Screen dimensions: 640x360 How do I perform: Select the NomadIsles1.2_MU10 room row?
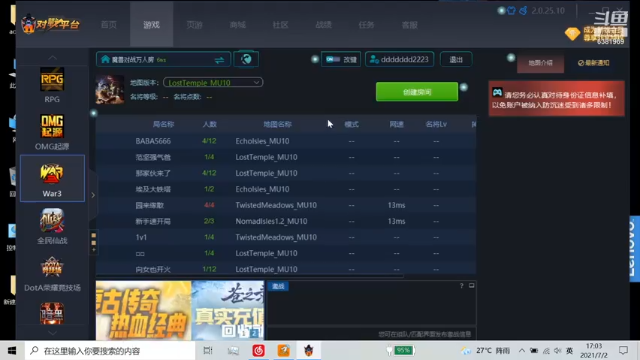[286, 221]
